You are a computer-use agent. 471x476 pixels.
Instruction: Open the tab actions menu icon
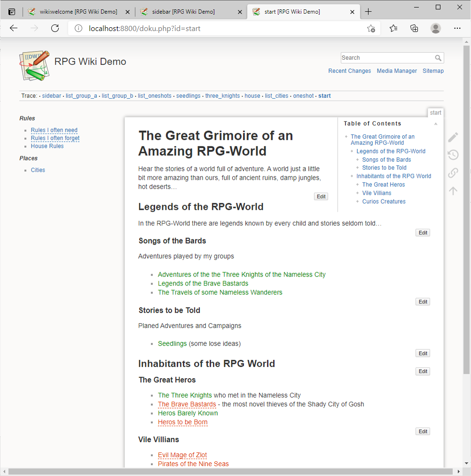click(12, 12)
